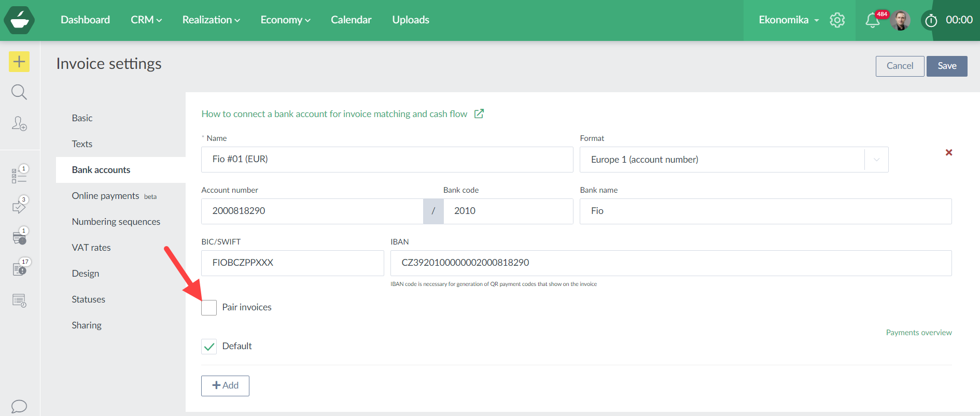Expand the Economy menu

(x=285, y=20)
